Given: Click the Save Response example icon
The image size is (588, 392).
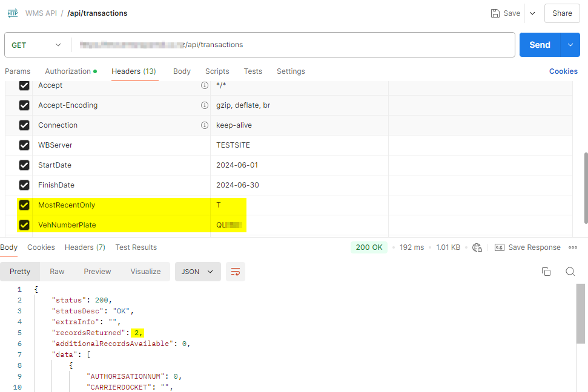Looking at the screenshot, I should [x=500, y=247].
